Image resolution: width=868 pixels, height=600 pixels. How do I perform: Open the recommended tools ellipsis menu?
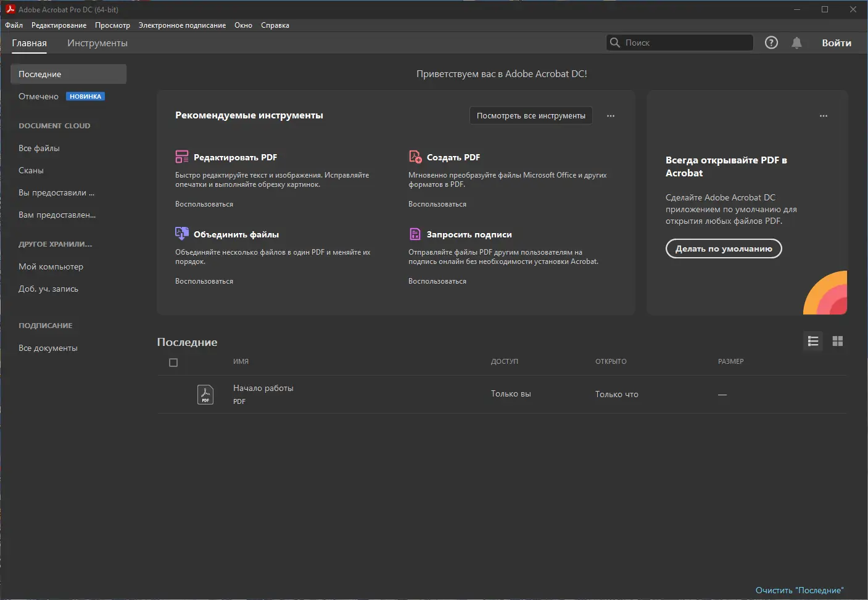click(x=611, y=116)
